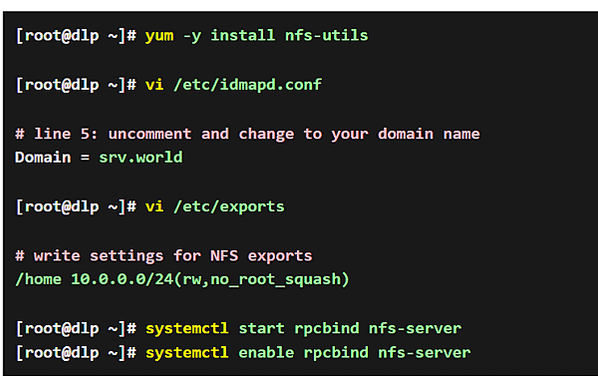Click nfs-server in the enable command
Screen dimensions: 598x381
(424, 353)
